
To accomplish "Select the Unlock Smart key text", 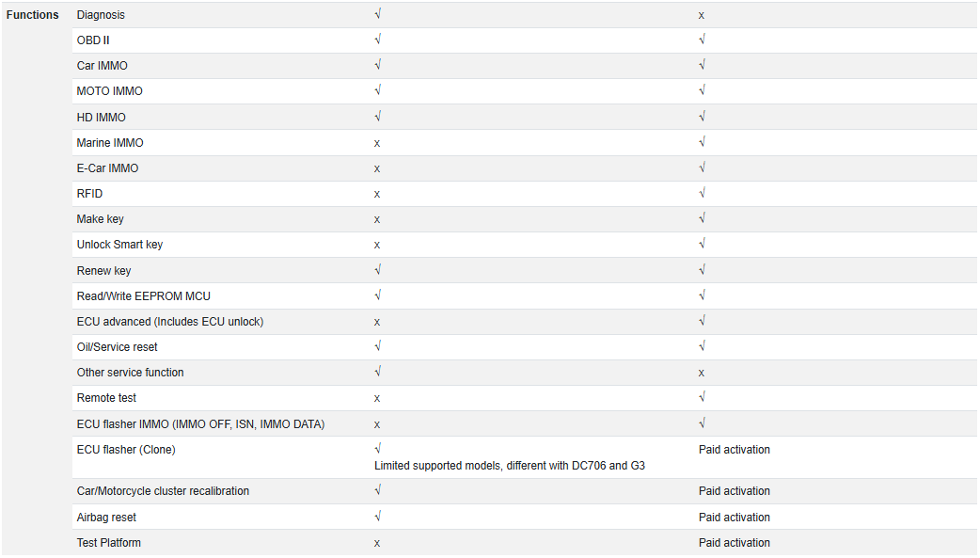I will (119, 245).
